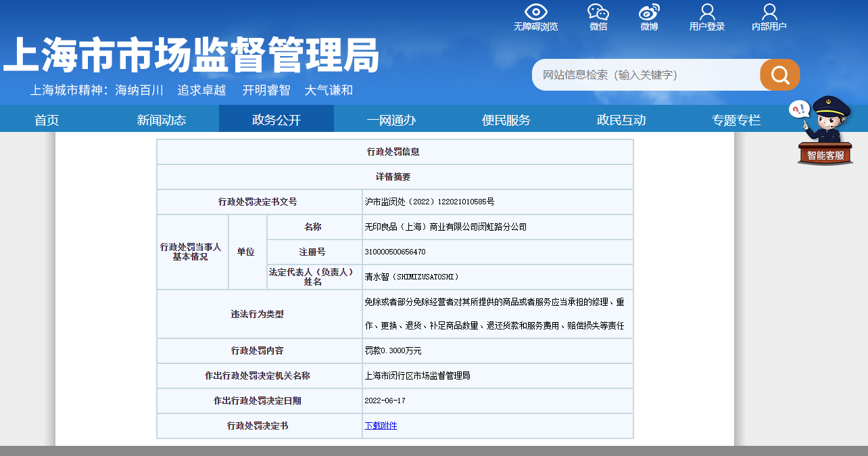Select the 政务公开 menu item
This screenshot has width=868, height=456.
[x=276, y=120]
